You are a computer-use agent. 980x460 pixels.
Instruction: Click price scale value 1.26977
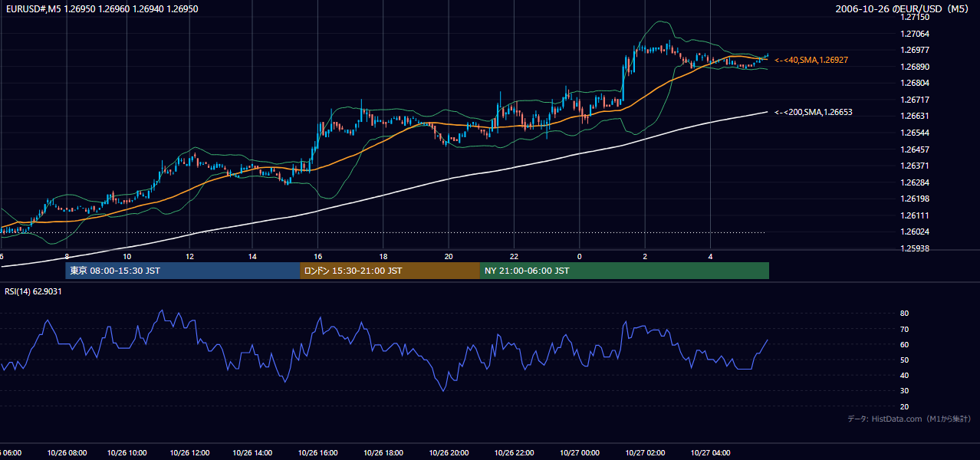[916, 50]
